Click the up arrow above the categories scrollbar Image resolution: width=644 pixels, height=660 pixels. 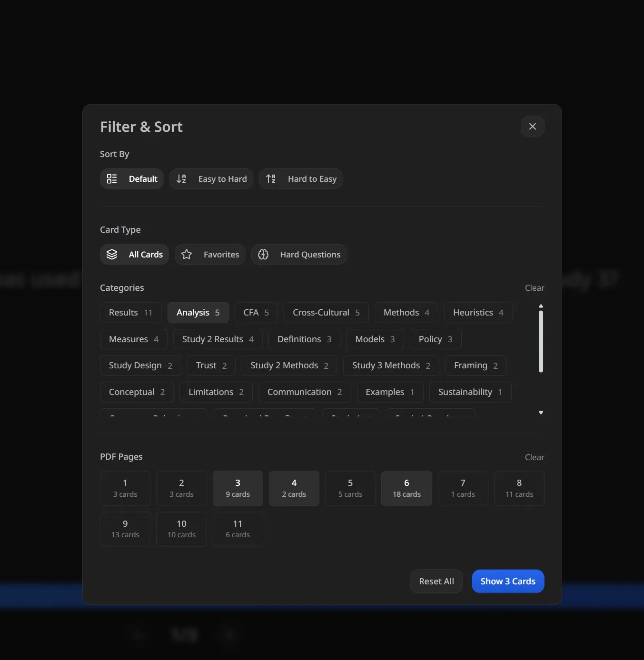tap(541, 306)
